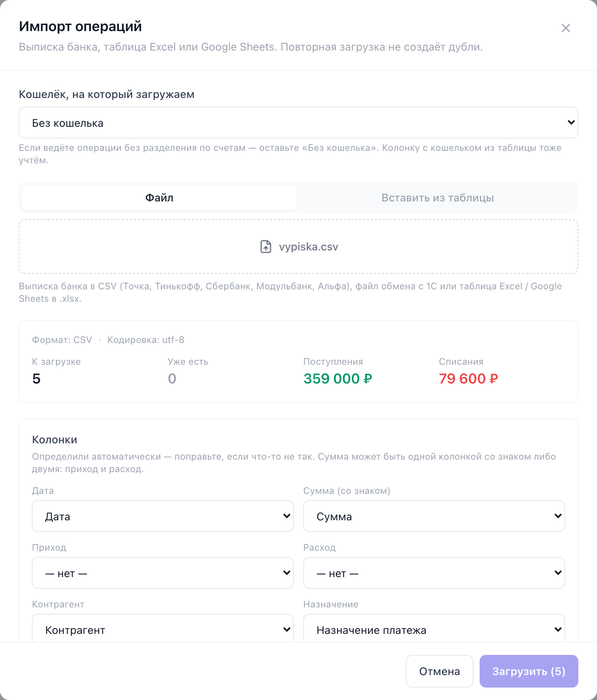Close the import operations dialog
Screen dimensions: 597x700
(566, 28)
